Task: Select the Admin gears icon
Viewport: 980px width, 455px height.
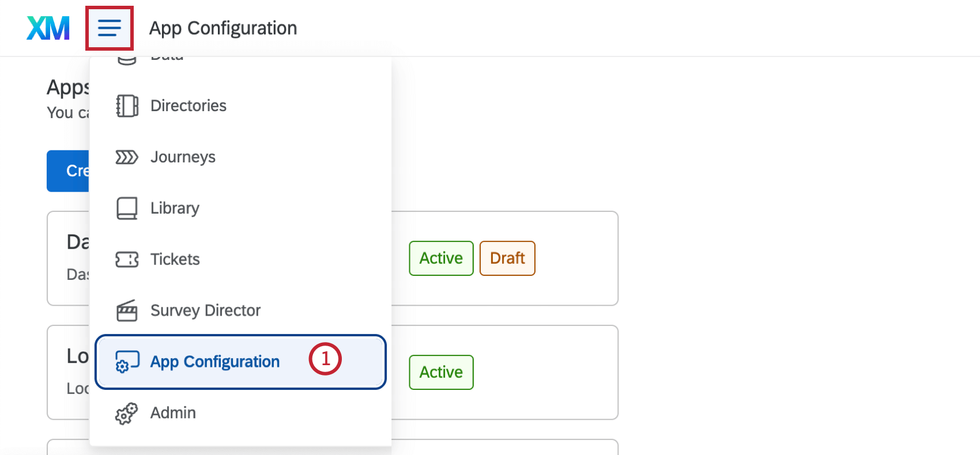Action: (126, 413)
